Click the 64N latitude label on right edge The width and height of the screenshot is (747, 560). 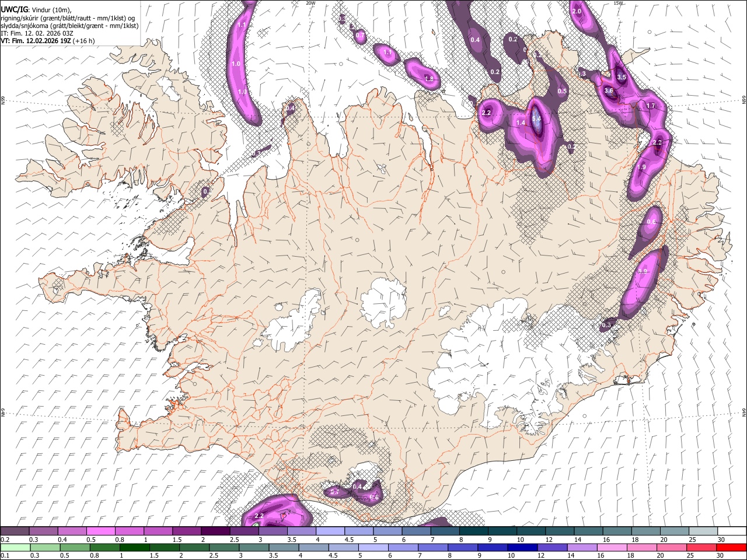click(744, 412)
